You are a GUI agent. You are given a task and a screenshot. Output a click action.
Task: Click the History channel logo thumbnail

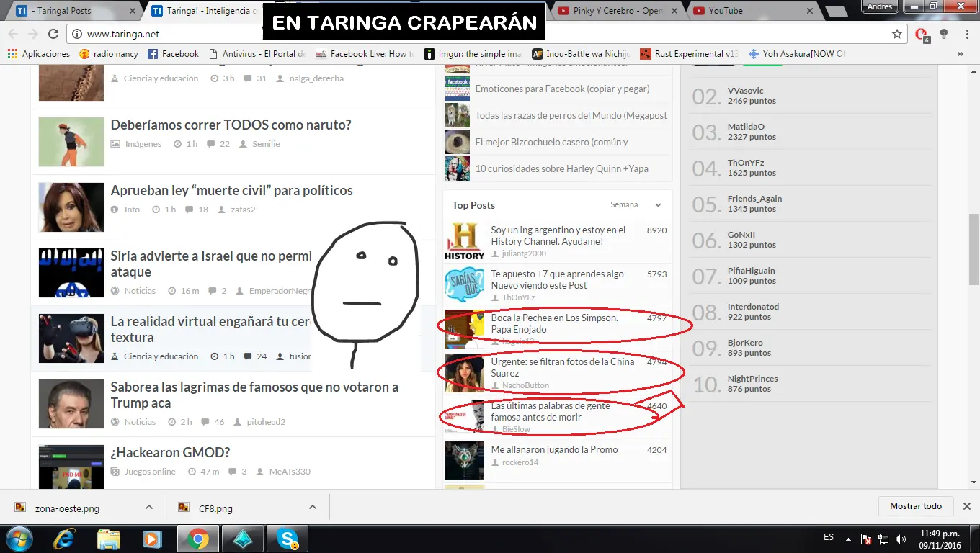(x=464, y=241)
